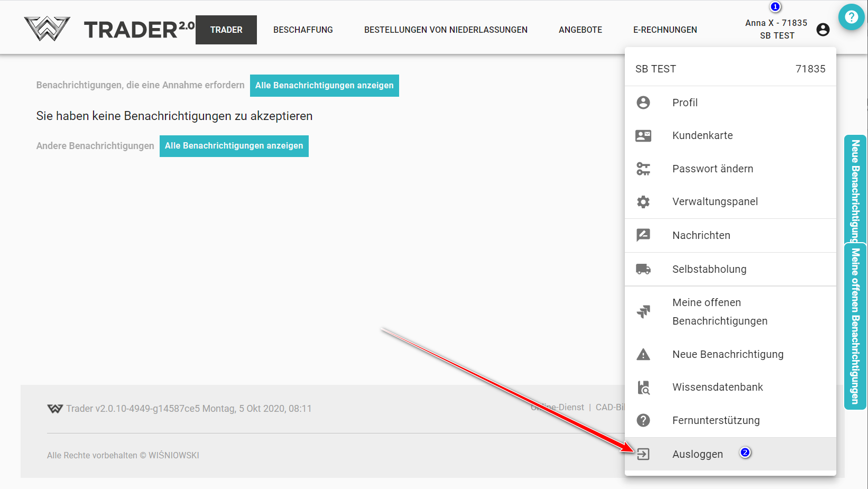Select the Angebote navigation tab
The width and height of the screenshot is (868, 489).
coord(580,30)
